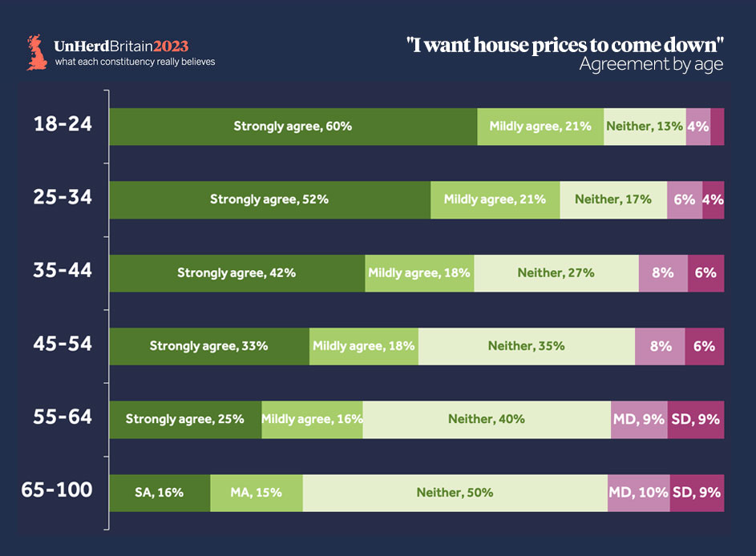Click the "Neither, 27%" bar segment

click(556, 273)
